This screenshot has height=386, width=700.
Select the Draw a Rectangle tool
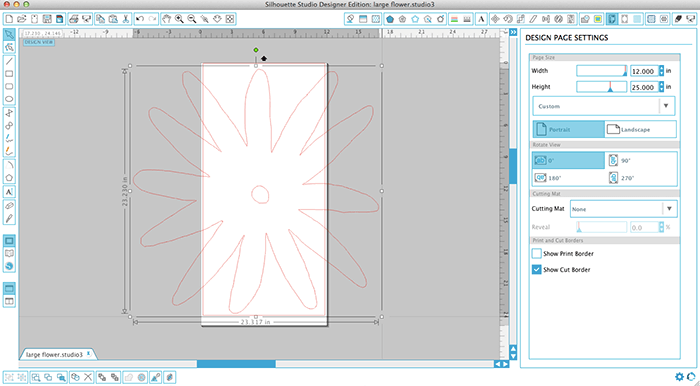(9, 74)
